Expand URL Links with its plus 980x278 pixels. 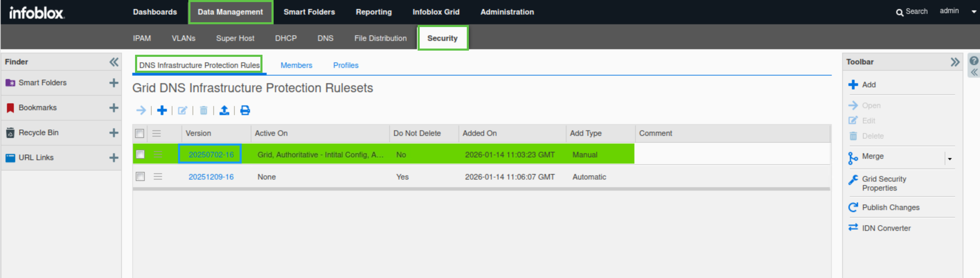point(114,158)
